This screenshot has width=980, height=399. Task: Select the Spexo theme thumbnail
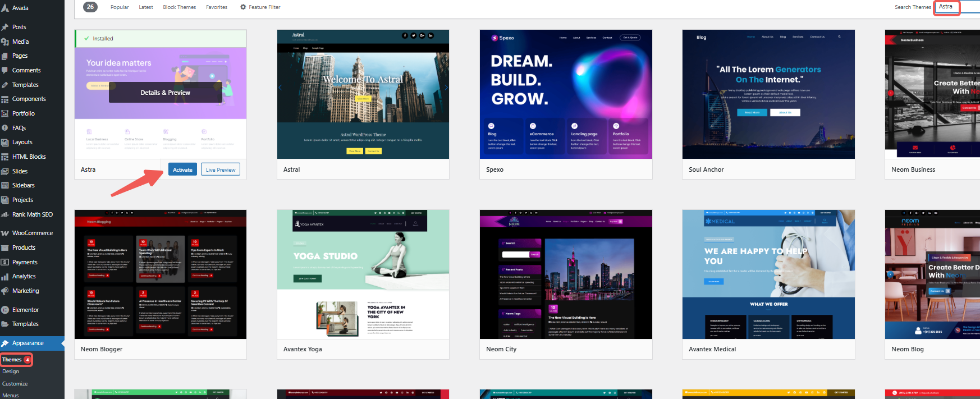pyautogui.click(x=566, y=94)
